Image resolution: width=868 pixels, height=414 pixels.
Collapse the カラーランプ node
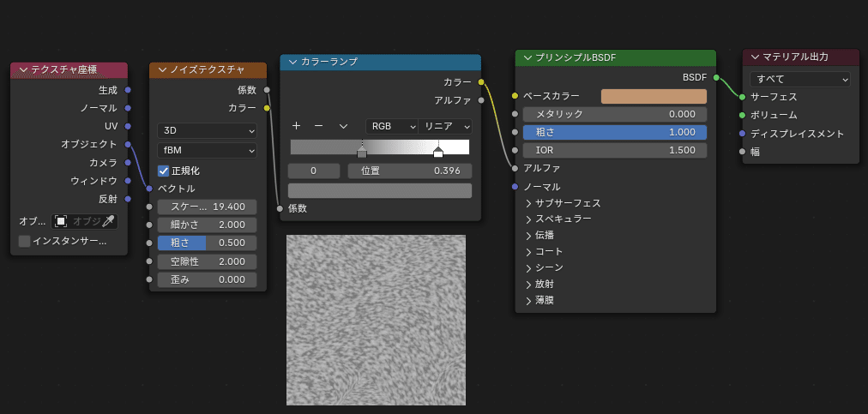tap(293, 62)
